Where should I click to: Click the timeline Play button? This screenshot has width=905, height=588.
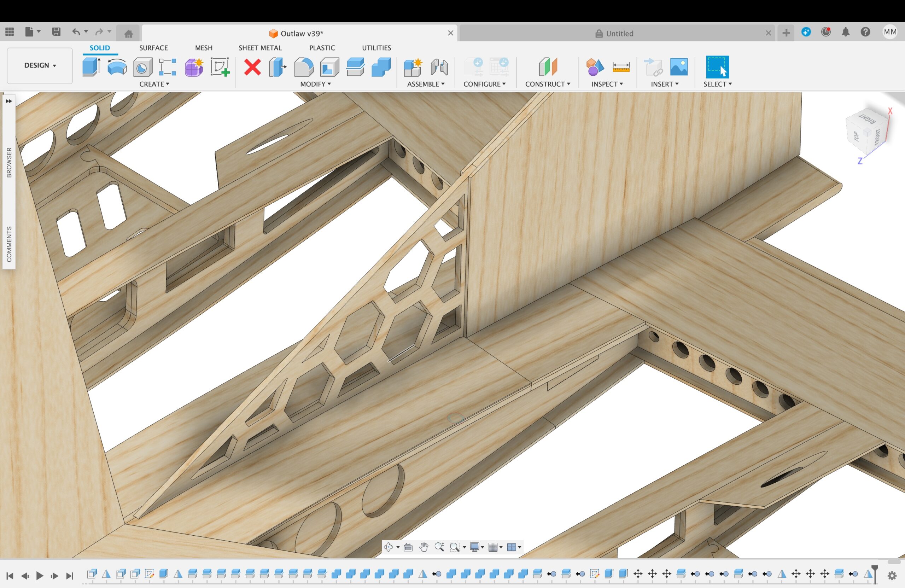[x=40, y=576]
